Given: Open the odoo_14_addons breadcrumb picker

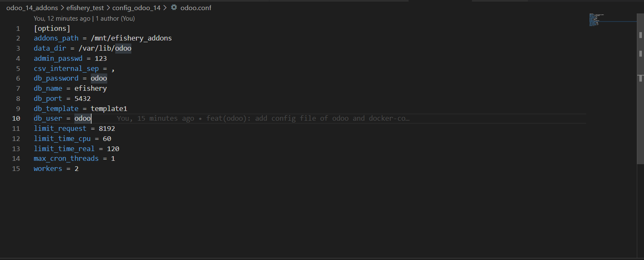Looking at the screenshot, I should pos(32,7).
